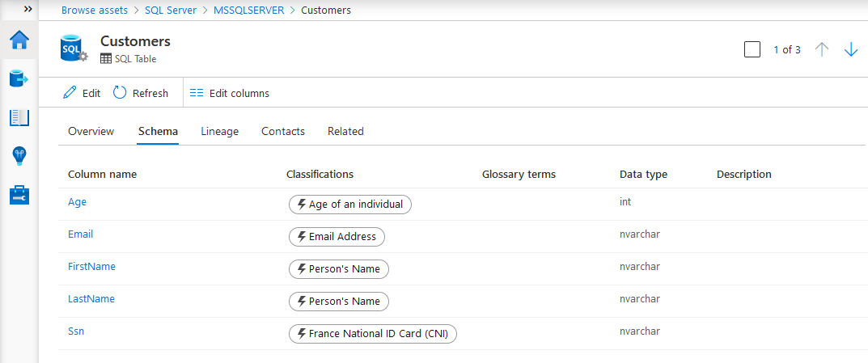Switch to the Lineage tab
Image resolution: width=868 pixels, height=363 pixels.
pyautogui.click(x=219, y=131)
